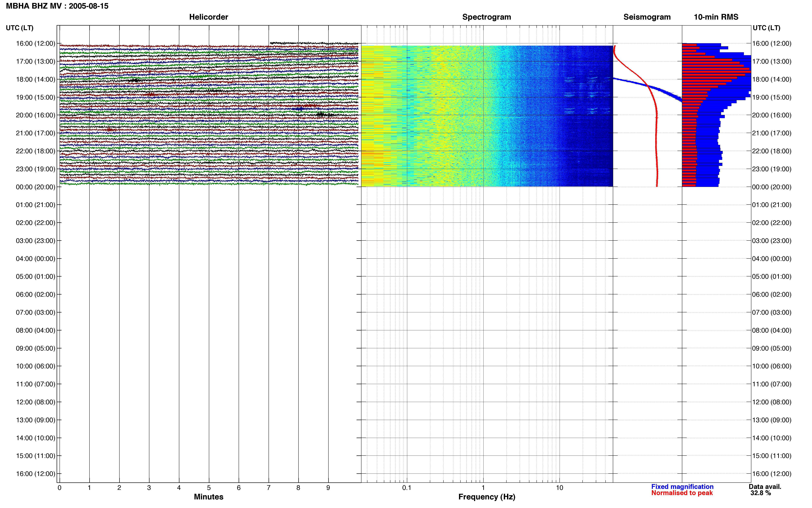Pick minute tick '9' on the Helicorder axis
The image size is (812, 508).
pyautogui.click(x=328, y=488)
